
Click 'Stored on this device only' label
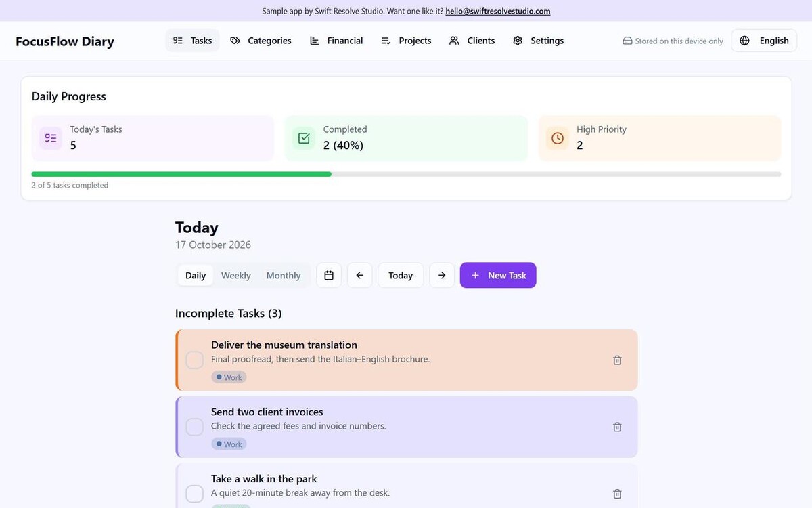679,41
